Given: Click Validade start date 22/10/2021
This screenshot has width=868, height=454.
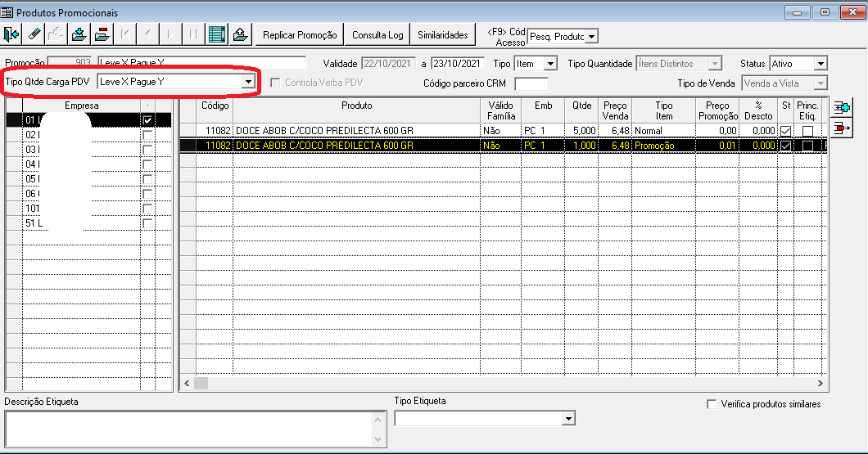Looking at the screenshot, I should click(389, 64).
